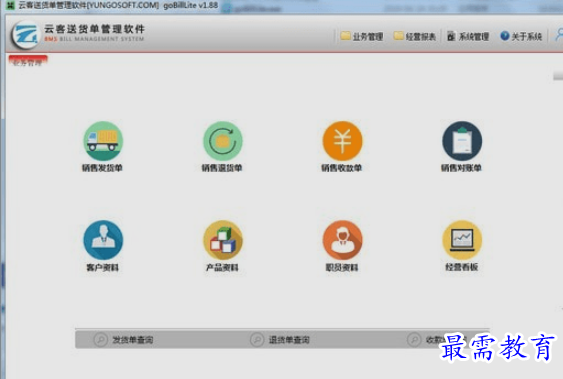This screenshot has height=379, width=563.
Task: Open the 产品资料 blocks icon
Action: coord(223,240)
